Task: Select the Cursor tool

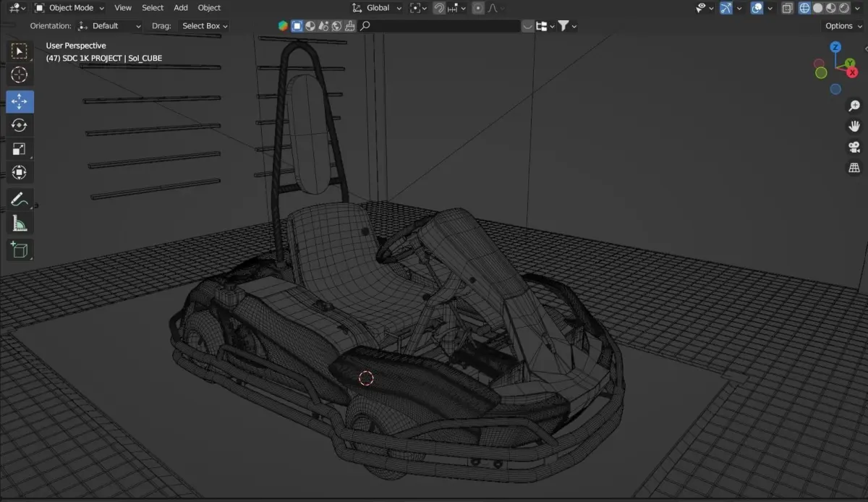Action: [x=20, y=75]
